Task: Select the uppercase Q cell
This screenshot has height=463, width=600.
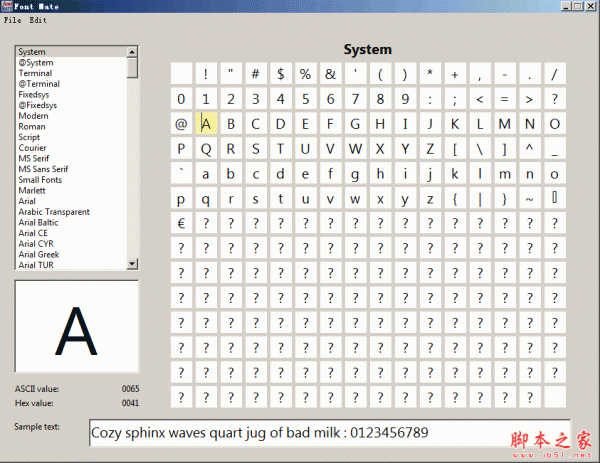Action: coord(206,148)
